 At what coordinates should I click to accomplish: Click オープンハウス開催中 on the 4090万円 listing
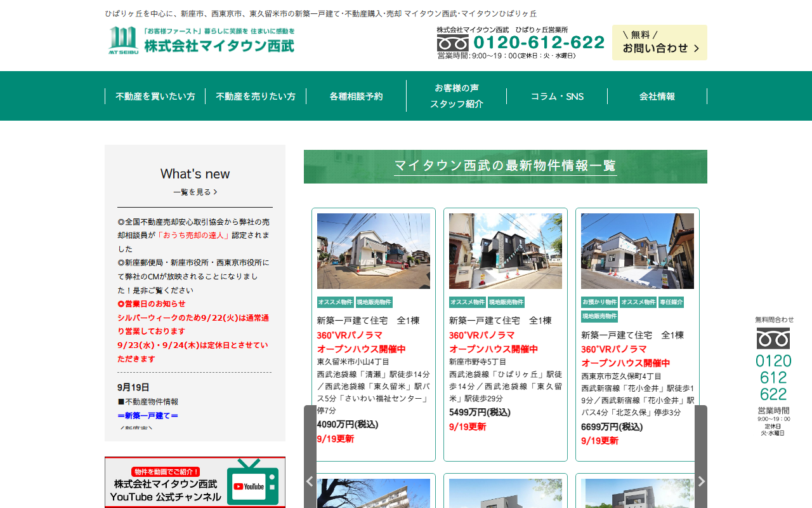point(362,349)
